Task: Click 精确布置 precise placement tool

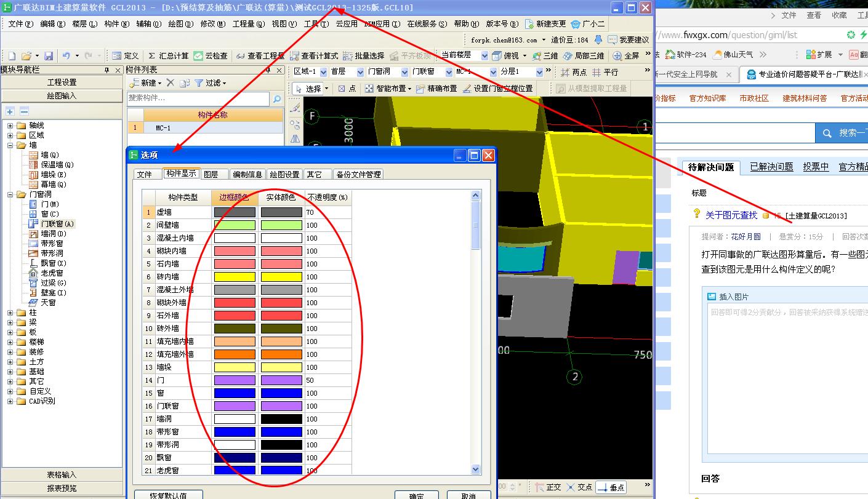Action: pyautogui.click(x=436, y=89)
